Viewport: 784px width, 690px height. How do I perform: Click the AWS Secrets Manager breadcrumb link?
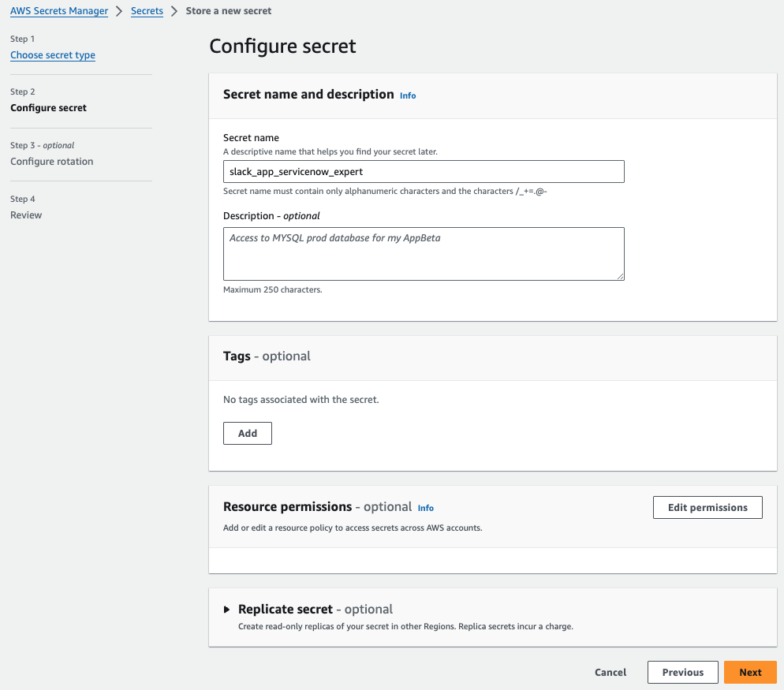click(59, 11)
